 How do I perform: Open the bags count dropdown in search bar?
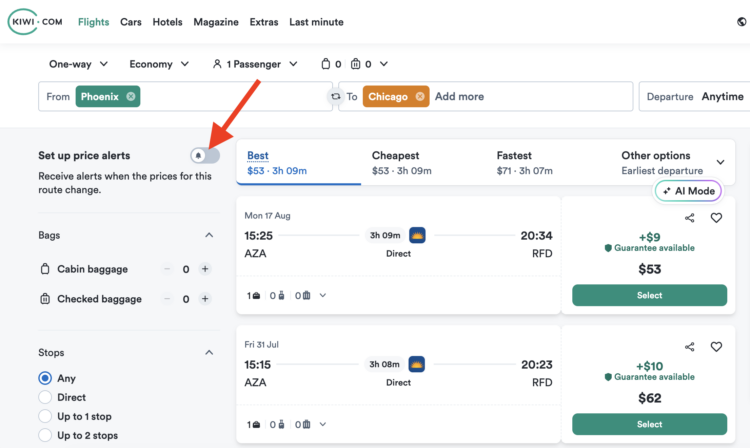[x=354, y=64]
